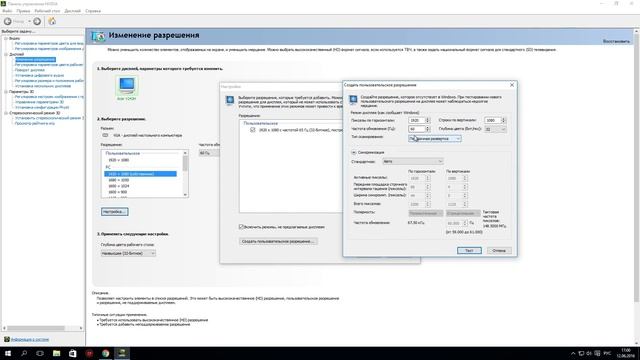Open the red taskbar application icon
The width and height of the screenshot is (640, 360).
89,353
